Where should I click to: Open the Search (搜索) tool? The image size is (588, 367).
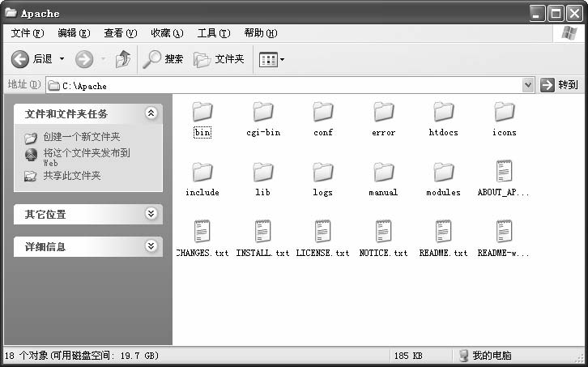point(163,59)
